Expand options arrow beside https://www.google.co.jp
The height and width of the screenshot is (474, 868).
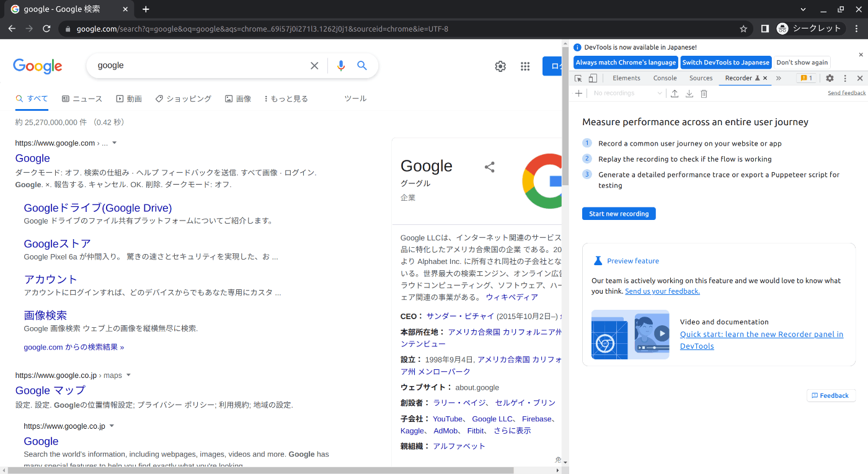112,426
